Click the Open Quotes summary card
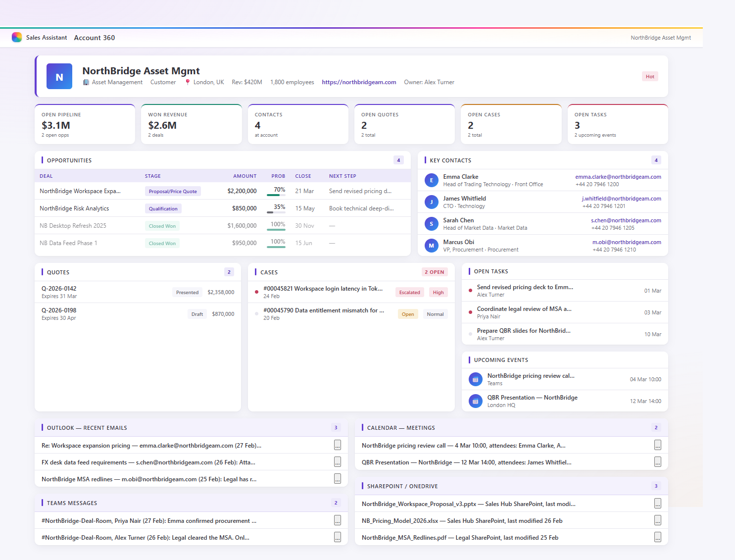Viewport: 735px width, 560px height. 404,124
